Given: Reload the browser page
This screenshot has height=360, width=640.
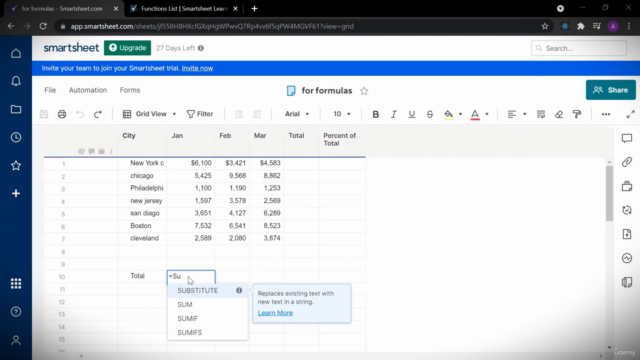Looking at the screenshot, I should pyautogui.click(x=43, y=26).
